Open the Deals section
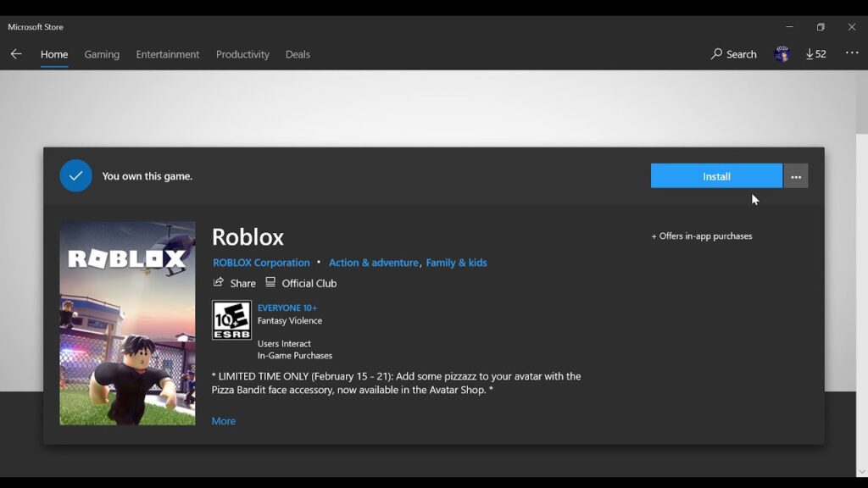The height and width of the screenshot is (488, 868). coord(298,53)
